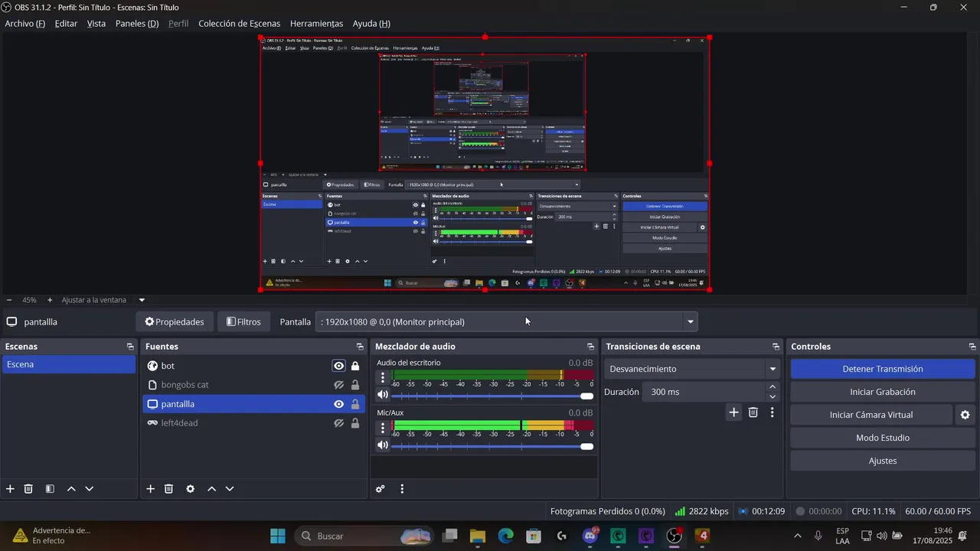Decrease Duración with down stepper arrow
Screen dimensions: 980x551
[x=773, y=396]
